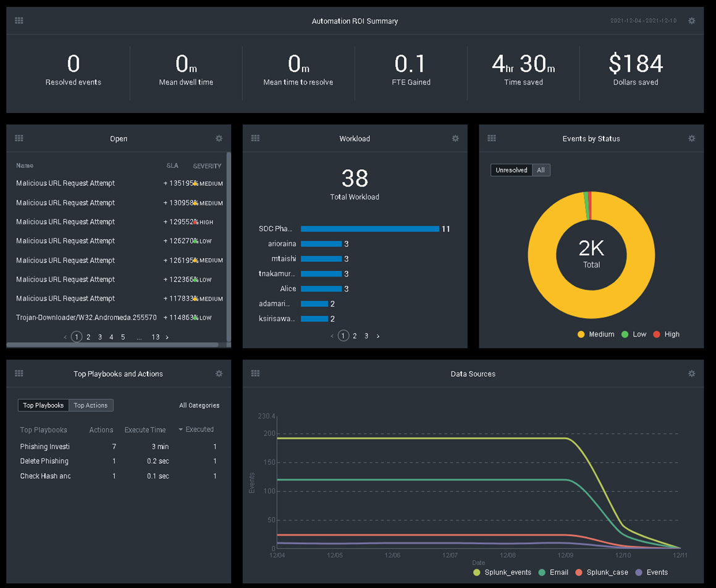Go to page 13 of Open events

tap(155, 337)
